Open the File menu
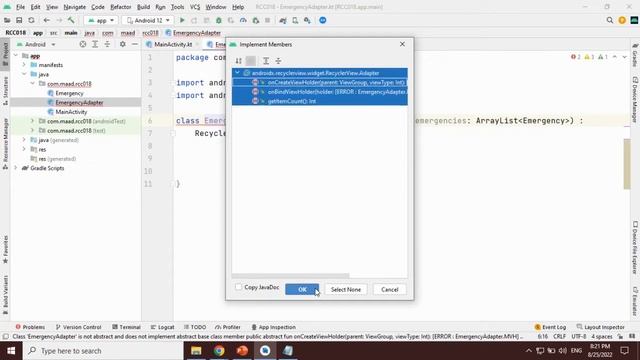Image resolution: width=640 pixels, height=360 pixels. click(20, 7)
